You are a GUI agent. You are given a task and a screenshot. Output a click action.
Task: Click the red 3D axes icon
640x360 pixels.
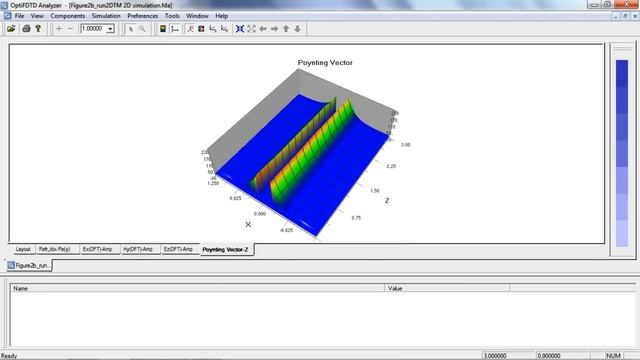[x=190, y=29]
